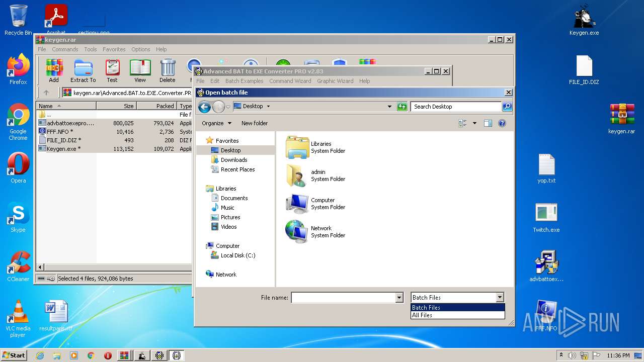Click the Delete trash icon in WinRAR
This screenshot has height=362, width=644.
(168, 71)
